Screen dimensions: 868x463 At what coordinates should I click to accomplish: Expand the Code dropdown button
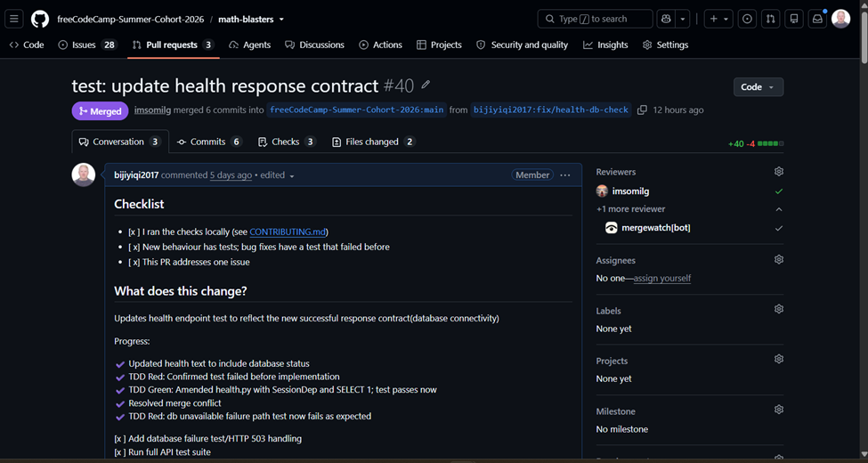click(x=758, y=87)
